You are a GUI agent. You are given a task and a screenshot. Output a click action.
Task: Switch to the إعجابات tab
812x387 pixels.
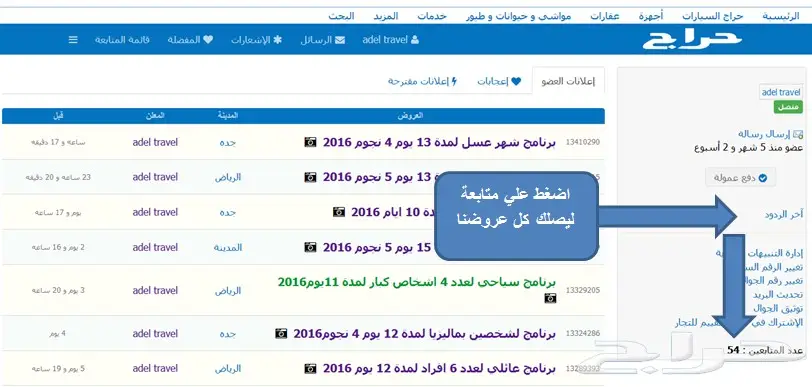(x=499, y=81)
